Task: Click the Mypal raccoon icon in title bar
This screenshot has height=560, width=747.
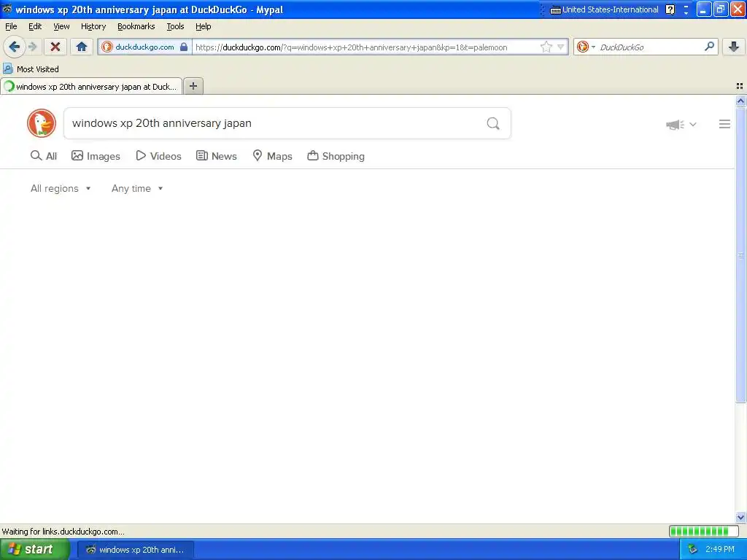Action: tap(7, 9)
